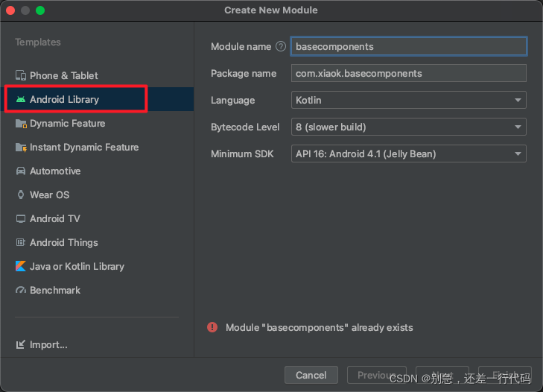Click the green Android Library robot icon

[21, 99]
